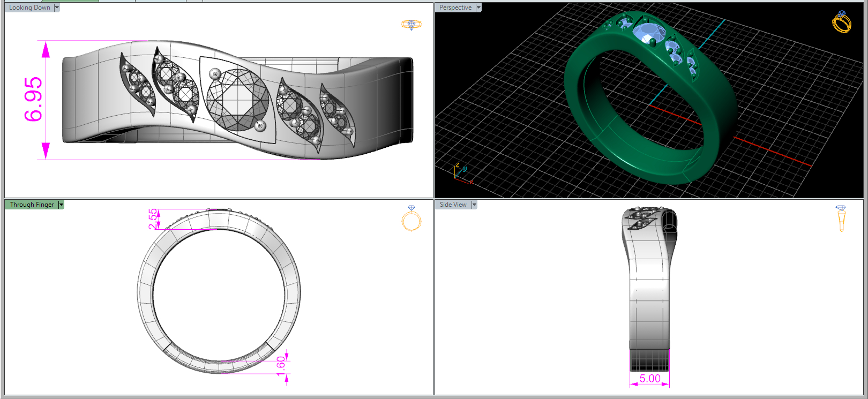Screen dimensions: 868x399
Task: Click the front-view ring icon in Through Finger
Action: 411,218
